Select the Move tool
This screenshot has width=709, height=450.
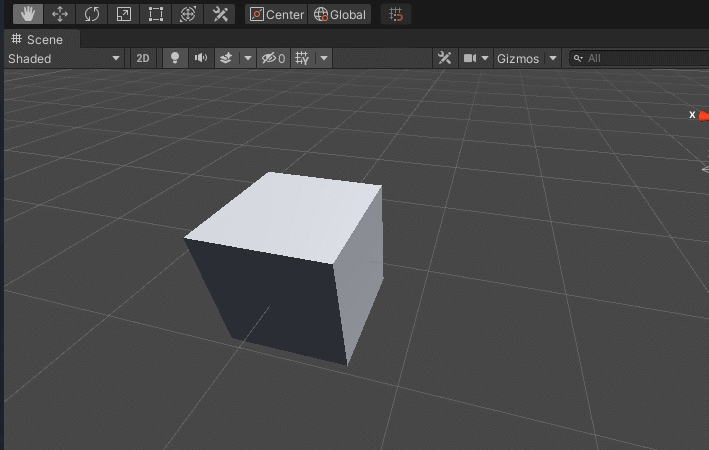coord(60,14)
